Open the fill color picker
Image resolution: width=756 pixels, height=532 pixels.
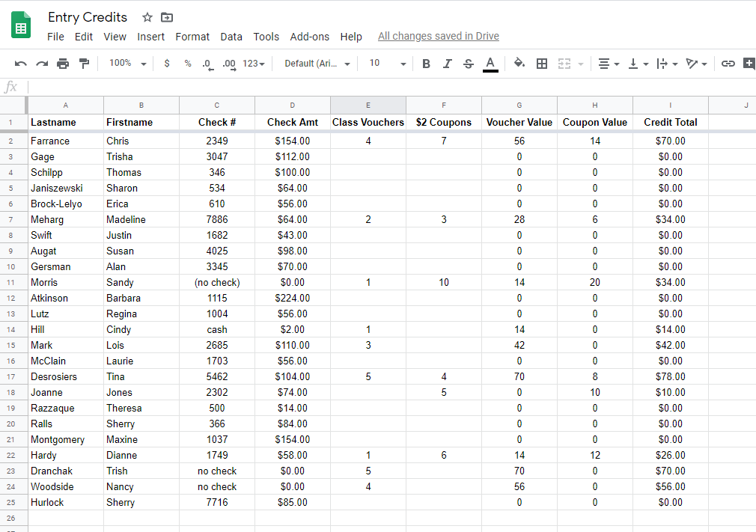click(x=519, y=64)
